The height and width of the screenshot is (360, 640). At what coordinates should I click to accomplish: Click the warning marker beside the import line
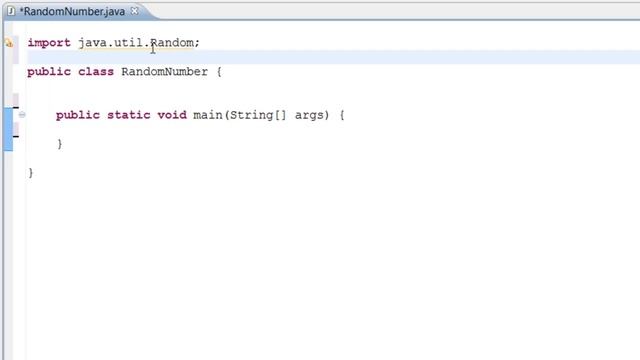click(9, 42)
